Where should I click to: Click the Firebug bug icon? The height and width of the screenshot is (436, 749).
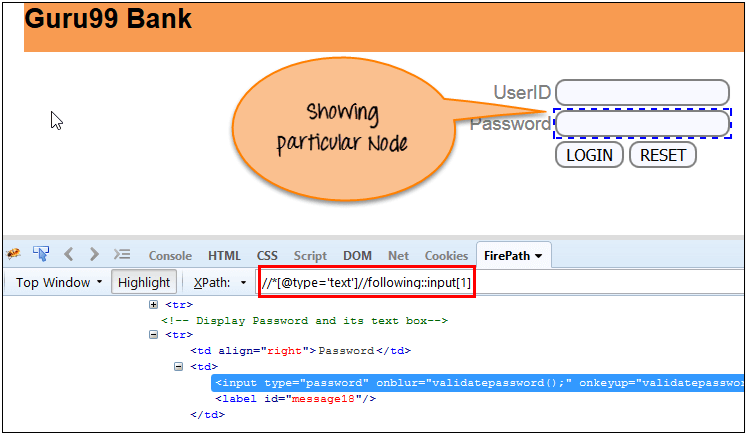[x=14, y=255]
